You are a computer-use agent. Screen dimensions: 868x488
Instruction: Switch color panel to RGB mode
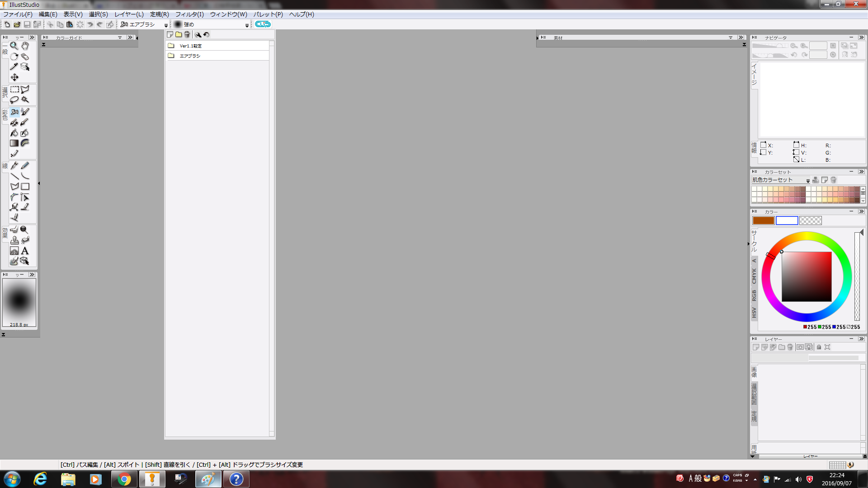coord(754,296)
